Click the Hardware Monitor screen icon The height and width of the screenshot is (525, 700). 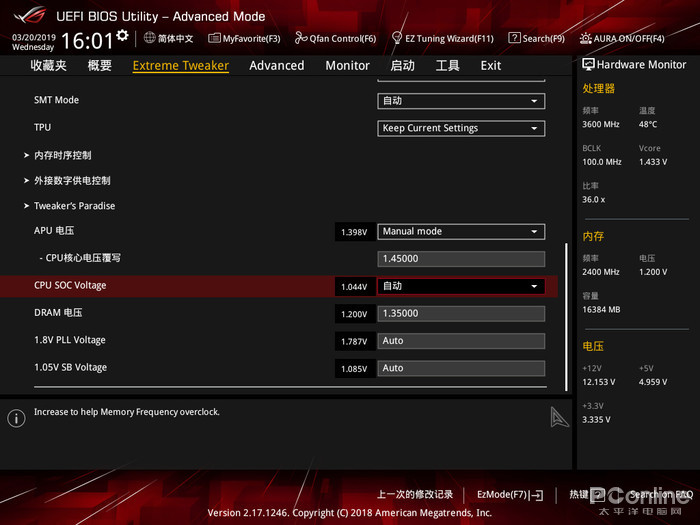point(588,65)
